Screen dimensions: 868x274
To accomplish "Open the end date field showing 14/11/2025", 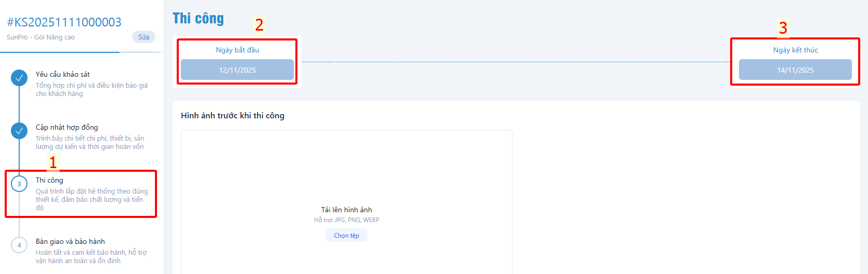I will click(x=795, y=70).
